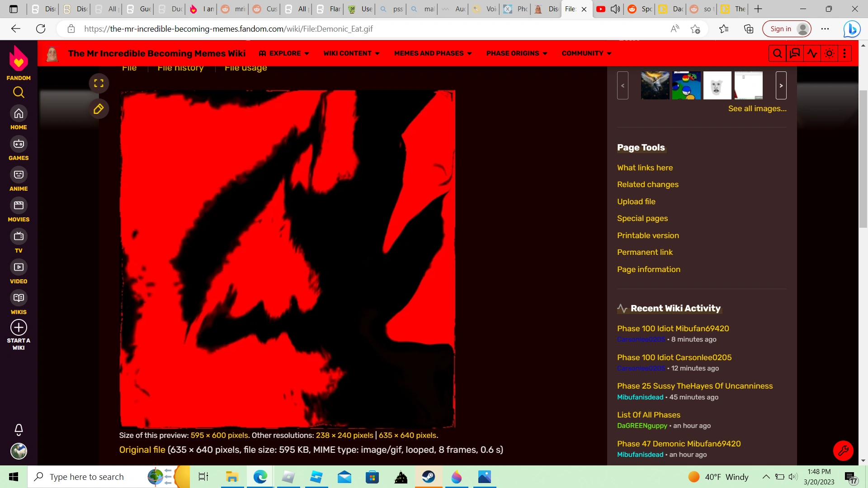Viewport: 868px width, 488px height.
Task: Click the fullscreen expand icon beside image
Action: click(x=99, y=83)
